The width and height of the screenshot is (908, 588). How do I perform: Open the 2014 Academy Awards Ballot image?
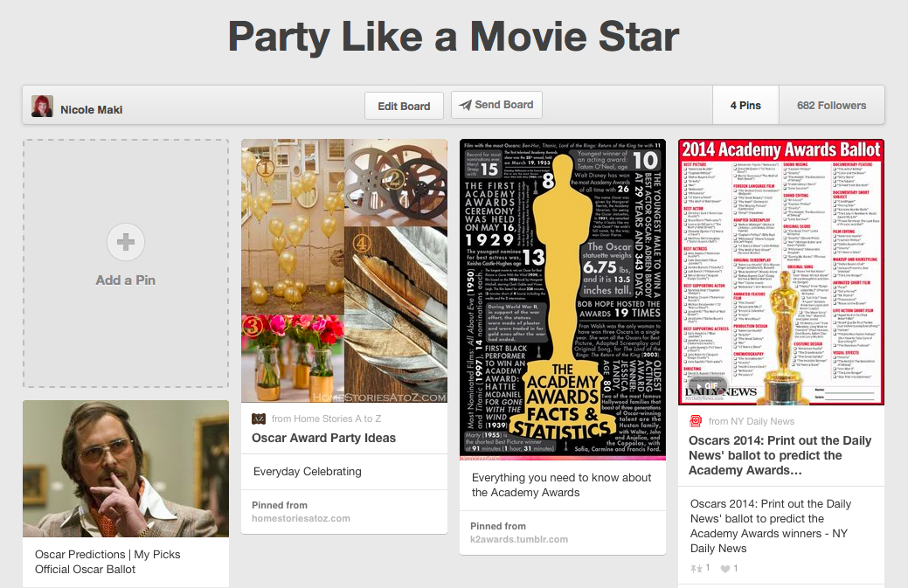pyautogui.click(x=781, y=272)
